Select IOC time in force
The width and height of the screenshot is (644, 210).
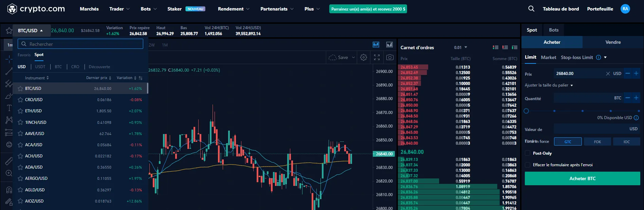point(627,141)
